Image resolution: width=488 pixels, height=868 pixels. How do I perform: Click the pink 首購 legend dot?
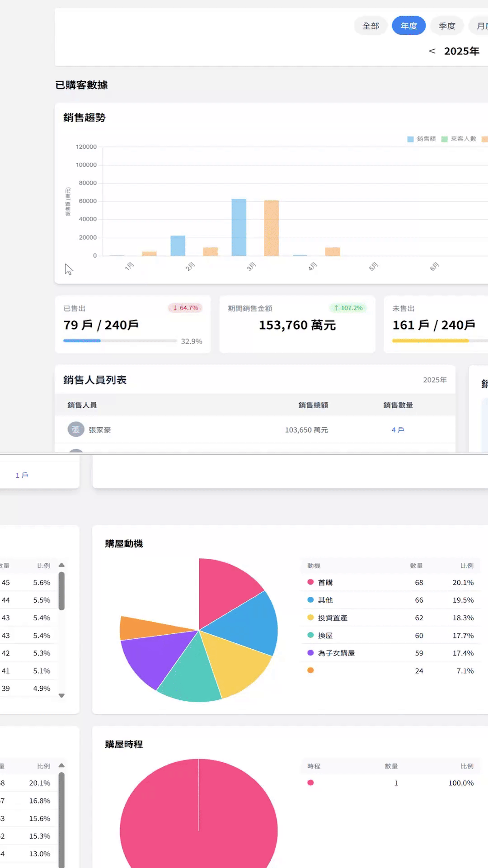click(310, 582)
